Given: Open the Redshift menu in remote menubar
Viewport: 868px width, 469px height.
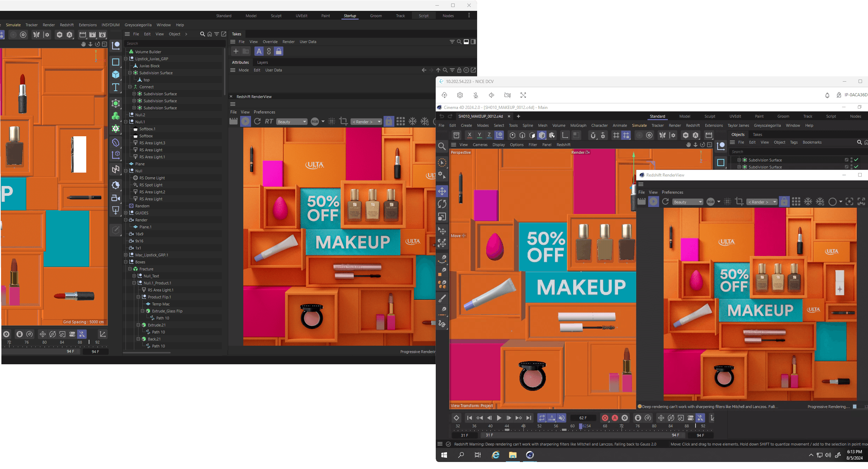Looking at the screenshot, I should (x=692, y=125).
